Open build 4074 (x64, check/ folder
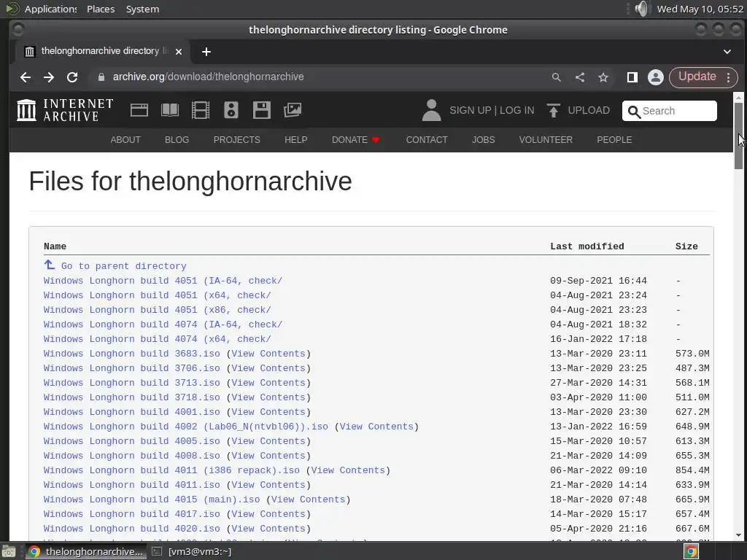The width and height of the screenshot is (747, 560). [x=158, y=339]
